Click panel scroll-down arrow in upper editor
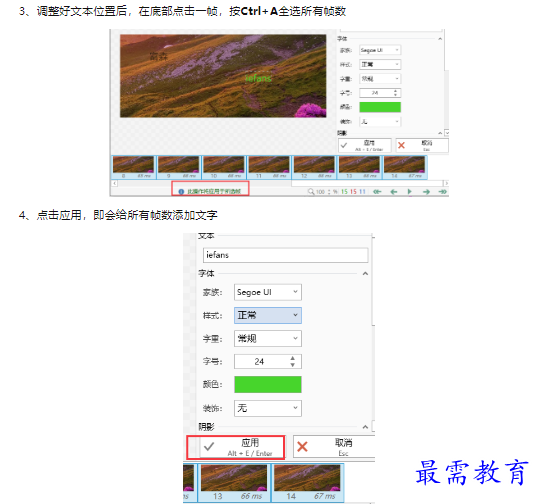Image resolution: width=537 pixels, height=504 pixels. coord(447,133)
